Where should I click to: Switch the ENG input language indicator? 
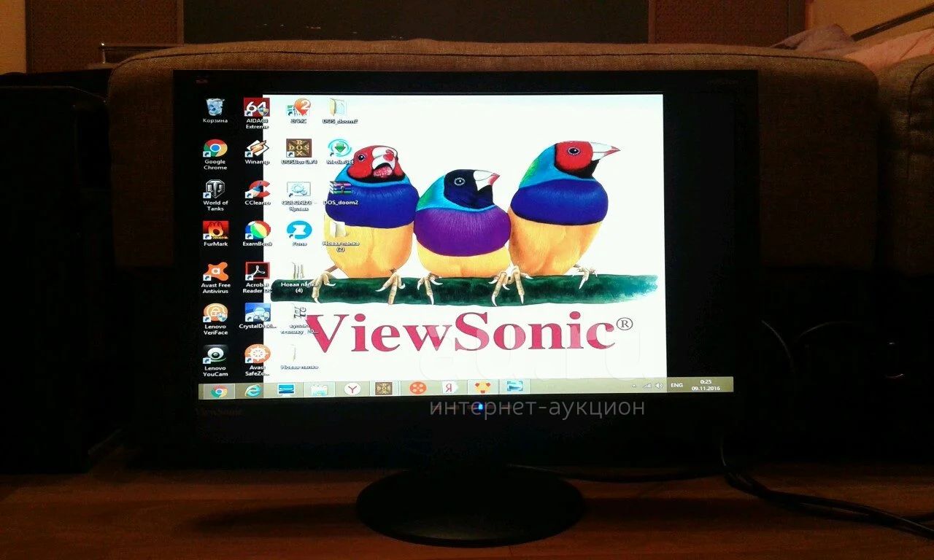pos(677,385)
